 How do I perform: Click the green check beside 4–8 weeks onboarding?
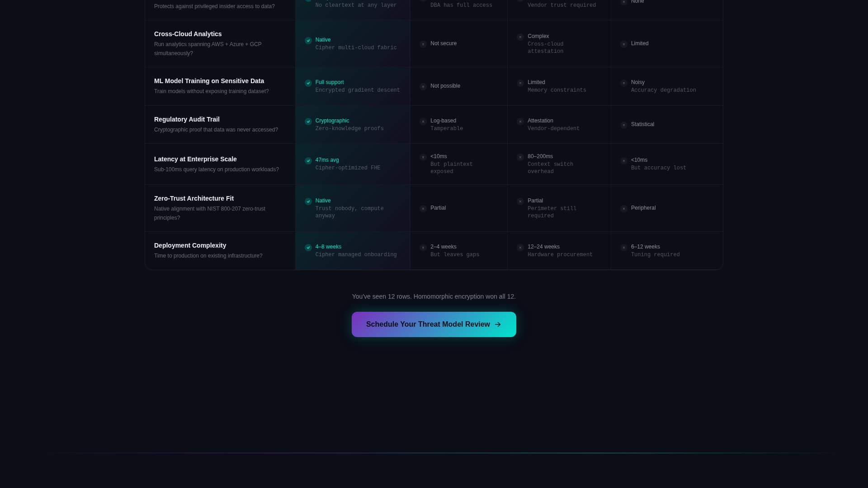click(308, 248)
